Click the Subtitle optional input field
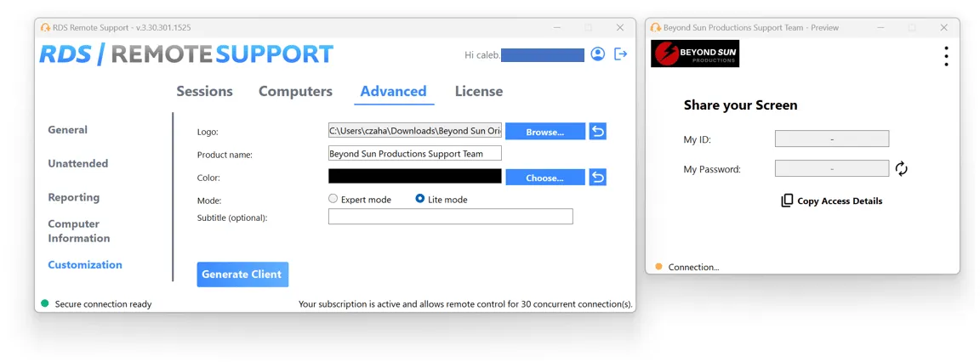Screen dimensions: 980x362 [x=450, y=217]
